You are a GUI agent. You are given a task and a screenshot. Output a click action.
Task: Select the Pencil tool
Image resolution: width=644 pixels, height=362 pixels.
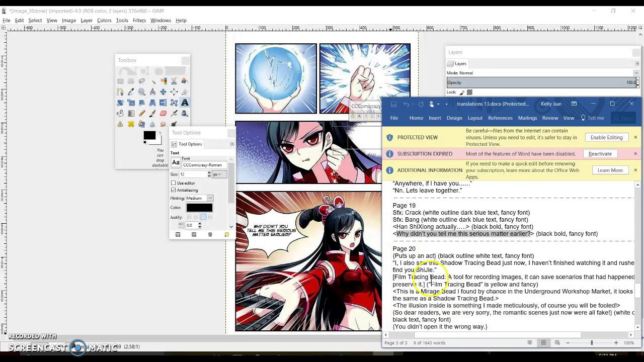pyautogui.click(x=142, y=113)
